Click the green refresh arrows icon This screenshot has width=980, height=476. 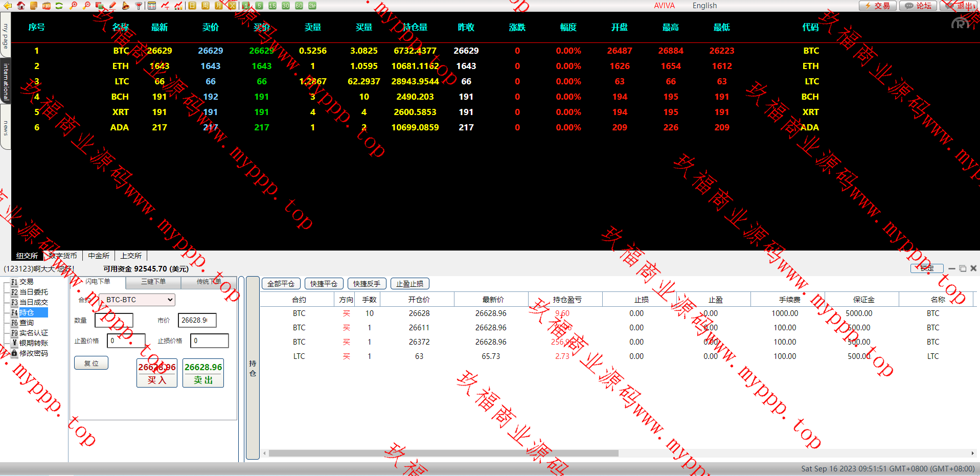coord(59,6)
